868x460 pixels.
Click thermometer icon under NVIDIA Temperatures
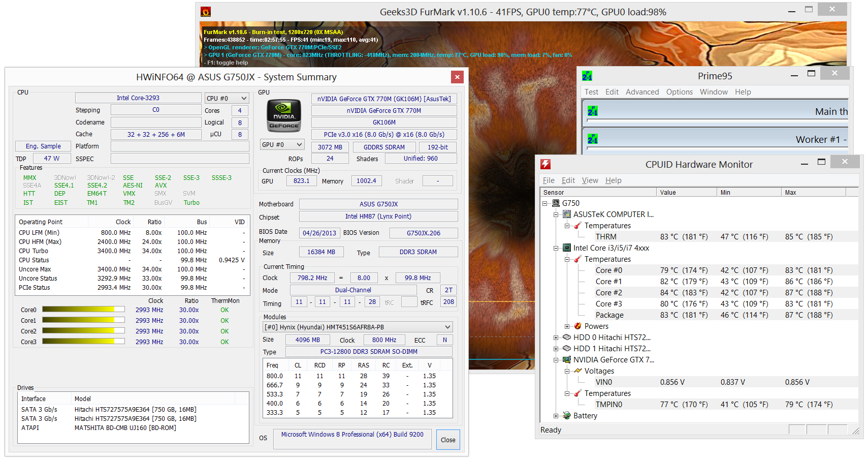578,393
